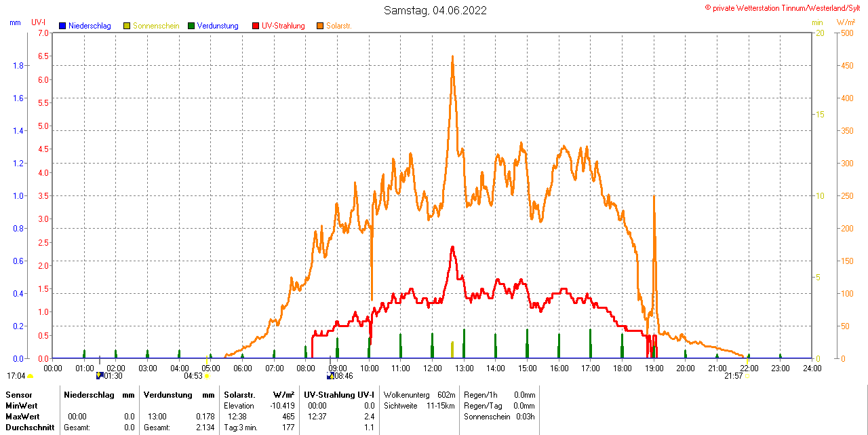Click the yellow min axis unit label
868x435 pixels.
pyautogui.click(x=818, y=22)
